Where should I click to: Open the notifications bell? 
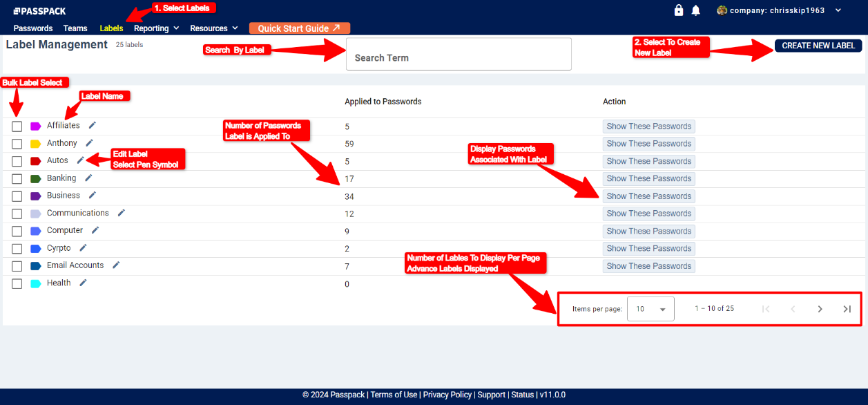pos(696,10)
